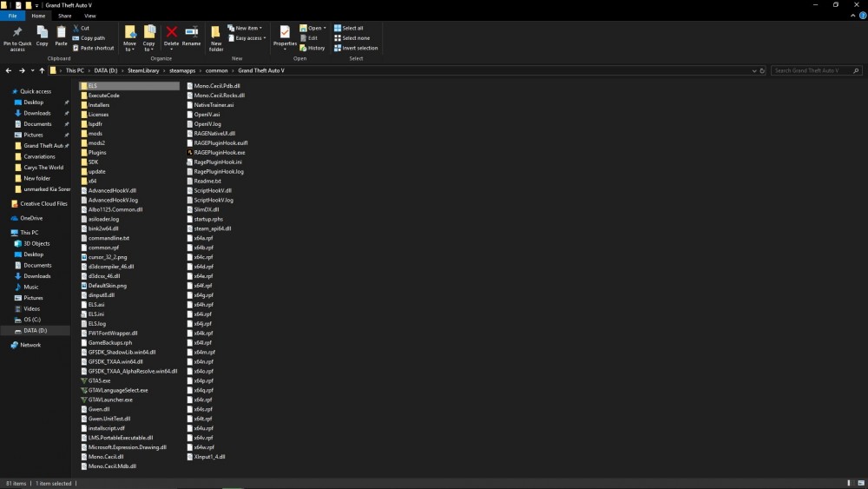
Task: Select Music in navigation pane
Action: (x=27, y=287)
